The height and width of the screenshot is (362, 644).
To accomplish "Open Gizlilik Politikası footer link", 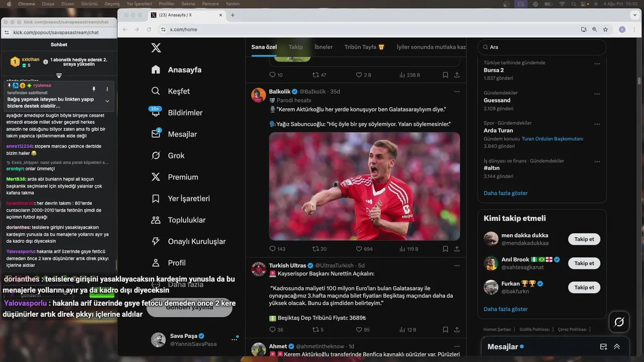I will 534,329.
